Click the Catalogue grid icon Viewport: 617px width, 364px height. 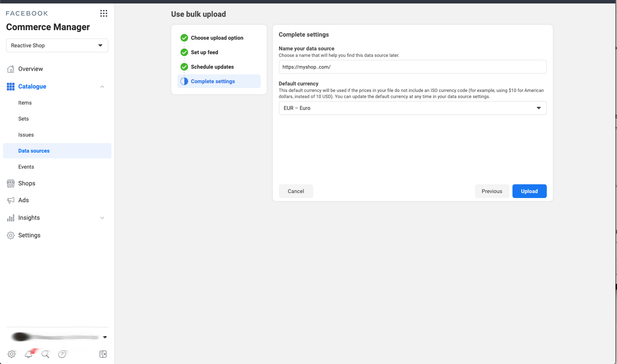click(11, 87)
